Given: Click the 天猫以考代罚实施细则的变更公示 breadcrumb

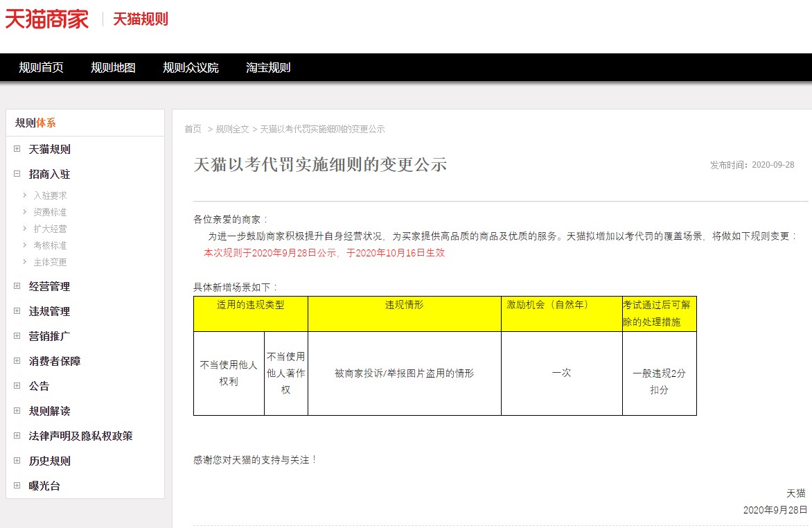Looking at the screenshot, I should tap(322, 129).
